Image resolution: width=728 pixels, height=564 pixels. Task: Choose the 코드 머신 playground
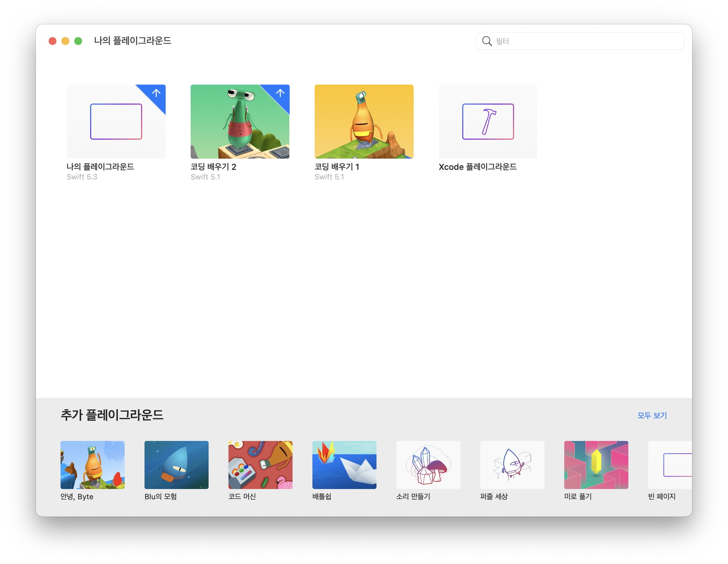click(x=260, y=465)
